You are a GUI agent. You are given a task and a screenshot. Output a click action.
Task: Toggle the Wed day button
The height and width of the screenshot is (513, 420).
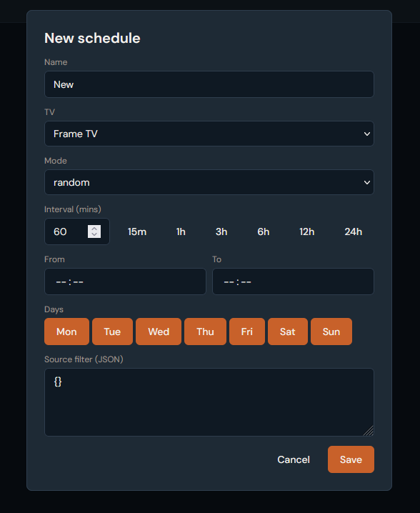159,332
